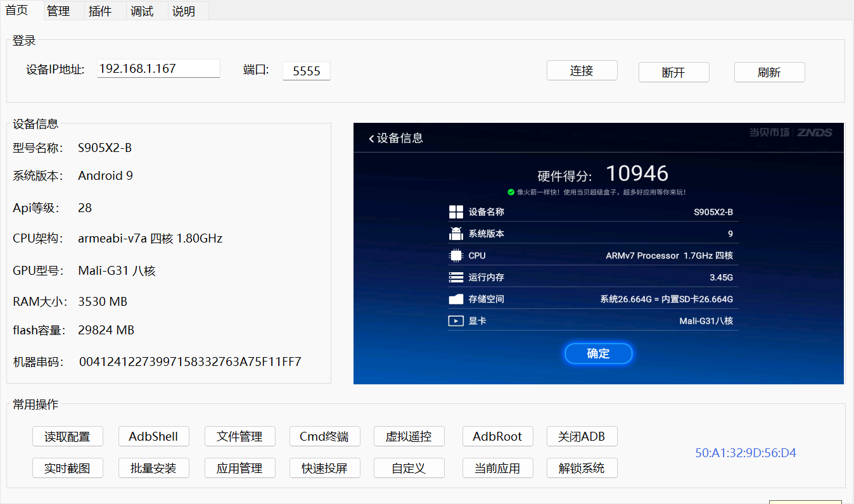Click the 关闭ADB button
Screen dimensions: 854x504
(582, 436)
